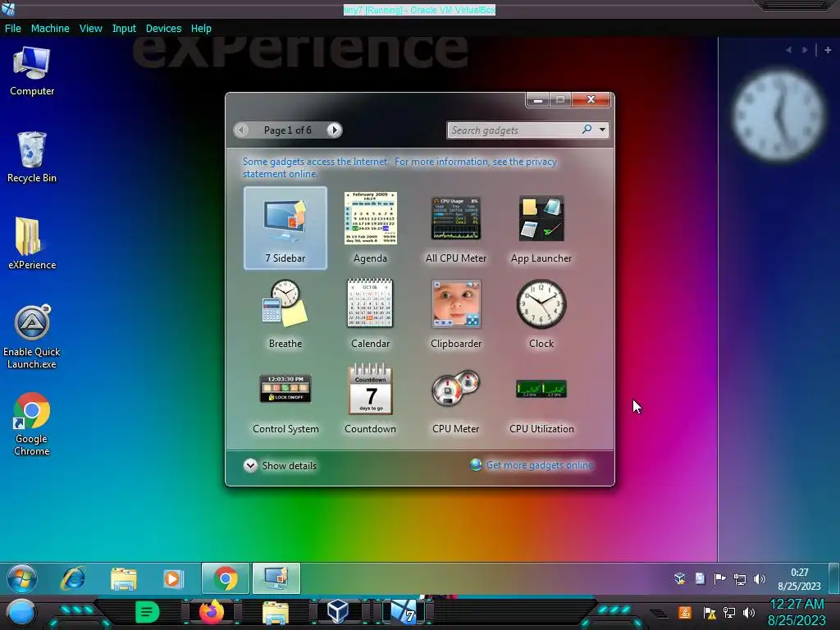Open the View menu
Screen dimensions: 840x630
click(90, 29)
